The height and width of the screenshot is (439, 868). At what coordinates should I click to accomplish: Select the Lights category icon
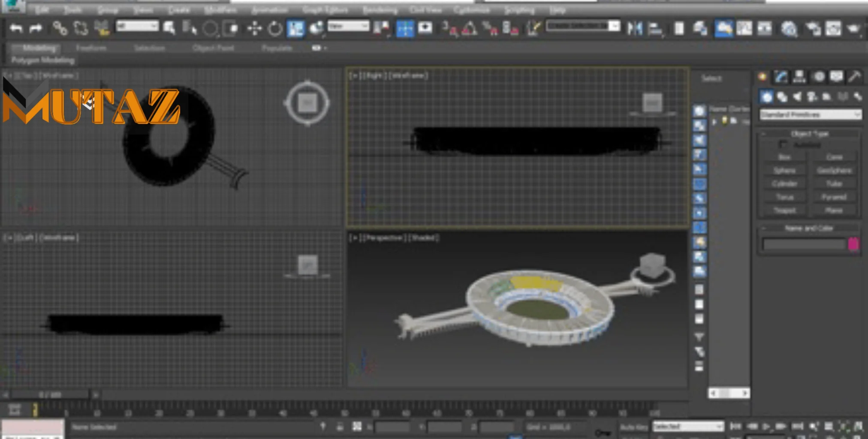coord(797,97)
